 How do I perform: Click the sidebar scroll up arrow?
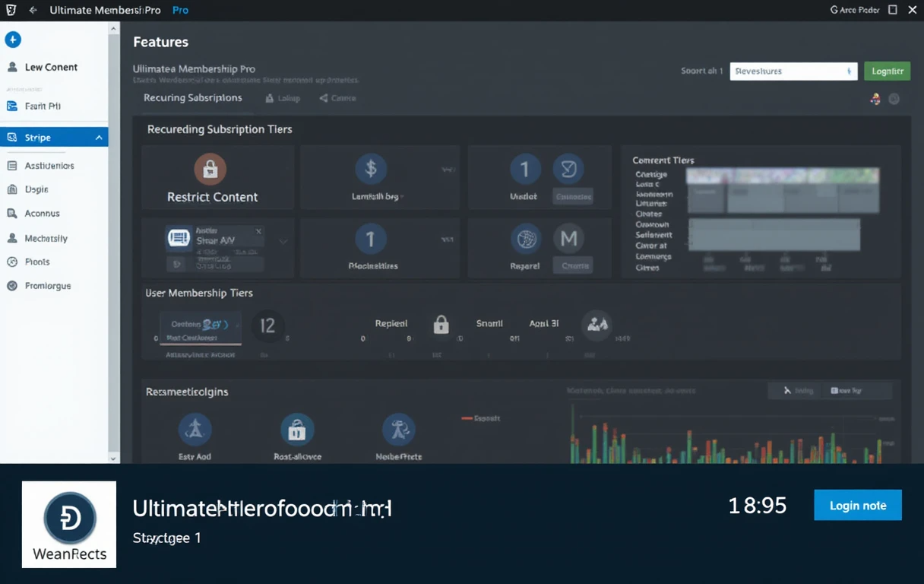(114, 28)
